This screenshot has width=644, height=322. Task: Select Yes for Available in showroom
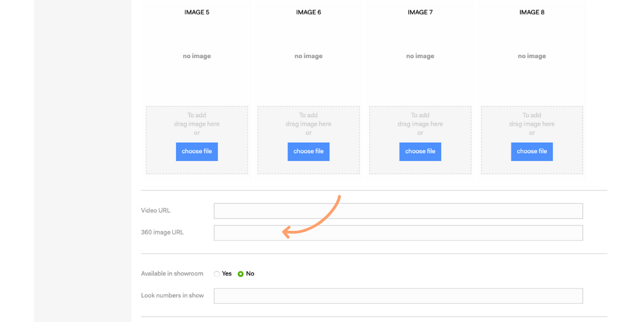coord(217,274)
